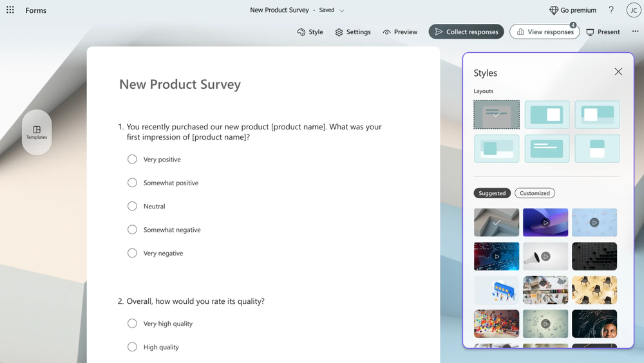This screenshot has width=644, height=363.
Task: Close the Styles panel
Action: point(618,72)
